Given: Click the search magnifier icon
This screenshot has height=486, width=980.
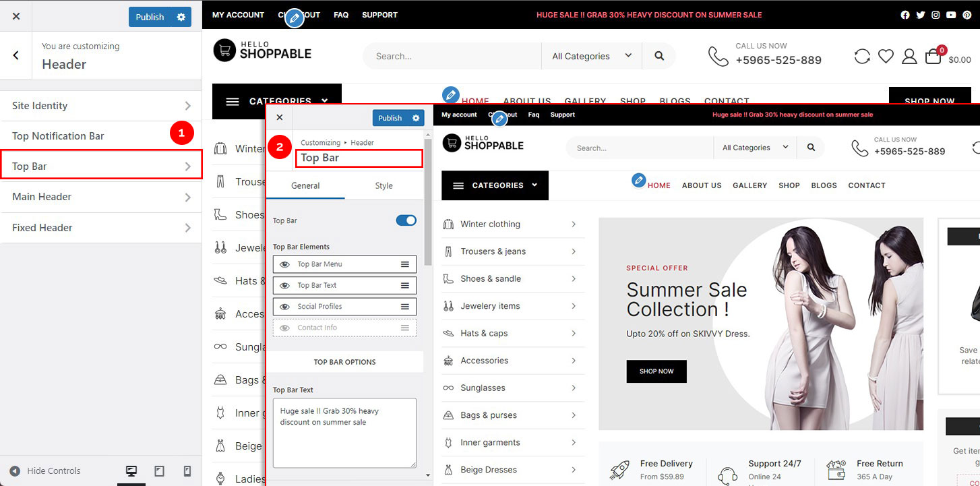Looking at the screenshot, I should coord(659,56).
